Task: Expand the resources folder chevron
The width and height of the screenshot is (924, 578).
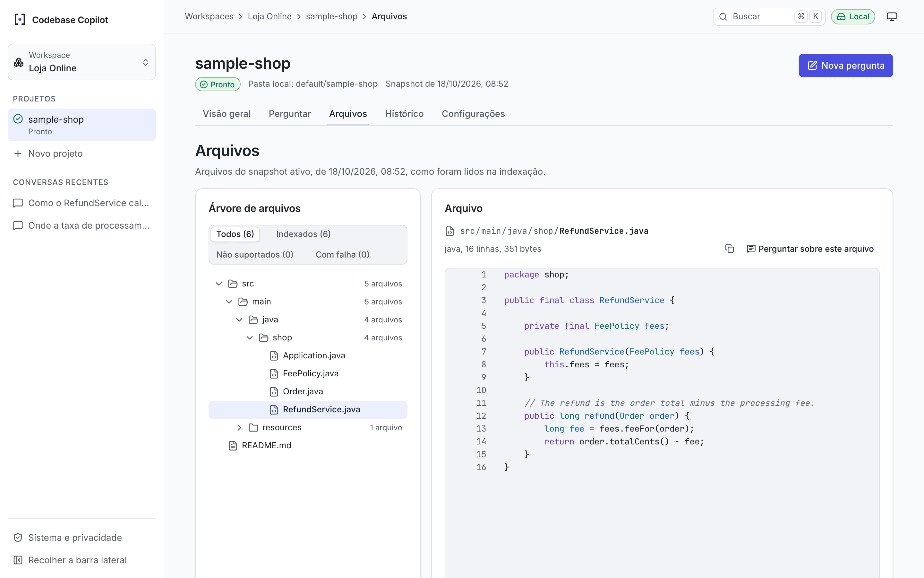Action: tap(239, 427)
